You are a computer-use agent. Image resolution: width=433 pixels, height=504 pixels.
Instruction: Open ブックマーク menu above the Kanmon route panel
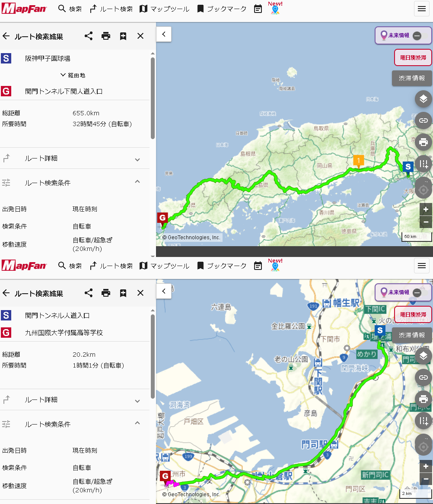click(222, 266)
